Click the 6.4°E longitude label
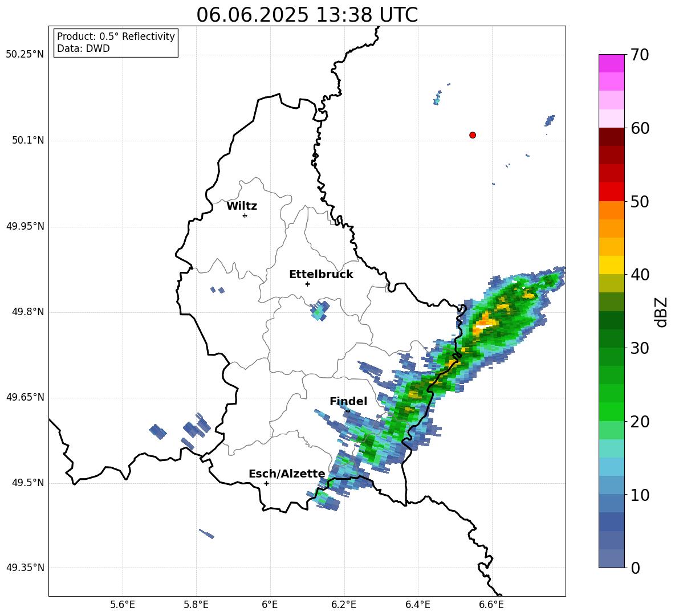This screenshot has height=616, width=675. click(417, 605)
